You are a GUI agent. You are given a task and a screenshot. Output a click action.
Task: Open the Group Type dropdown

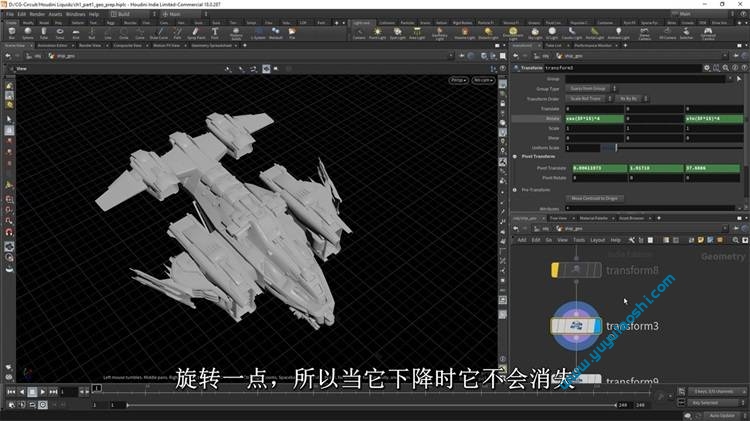[591, 89]
